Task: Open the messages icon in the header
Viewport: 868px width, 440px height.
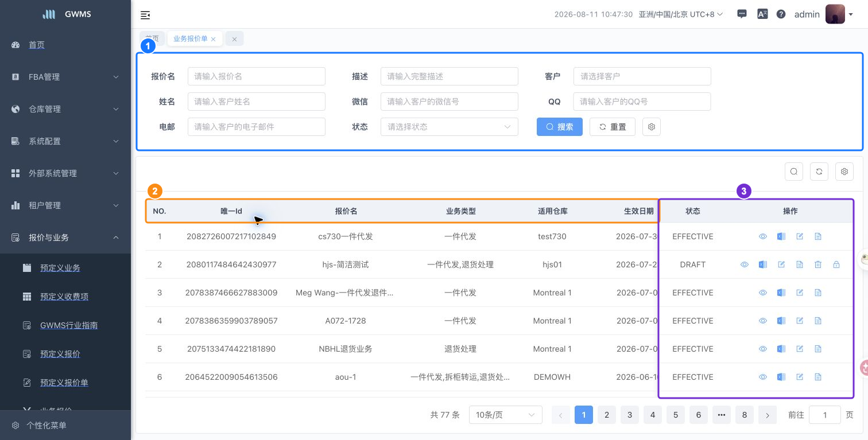Action: [x=742, y=14]
